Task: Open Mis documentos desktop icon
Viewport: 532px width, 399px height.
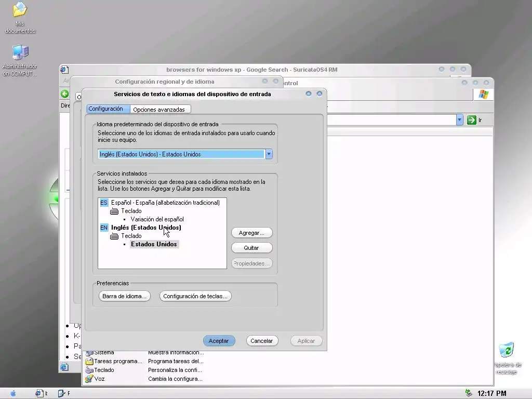Action: coord(20,18)
